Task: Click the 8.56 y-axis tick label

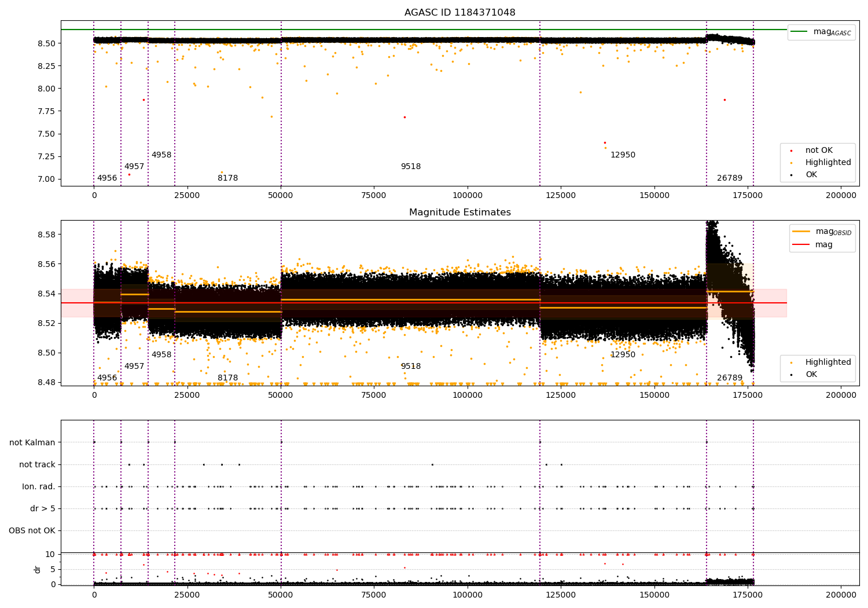Action: click(x=47, y=264)
